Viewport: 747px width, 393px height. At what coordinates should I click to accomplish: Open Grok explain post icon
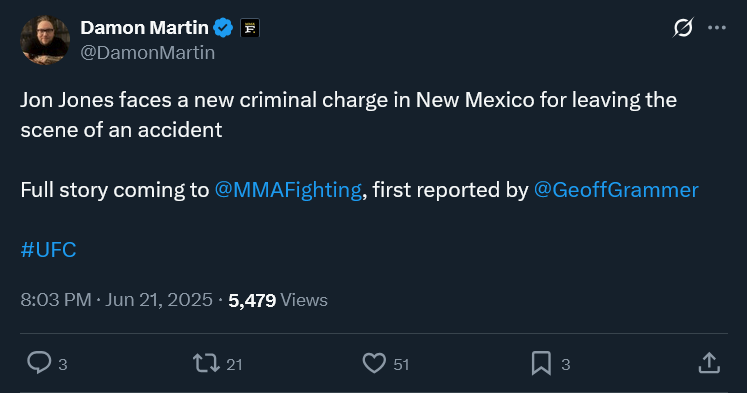pos(683,27)
